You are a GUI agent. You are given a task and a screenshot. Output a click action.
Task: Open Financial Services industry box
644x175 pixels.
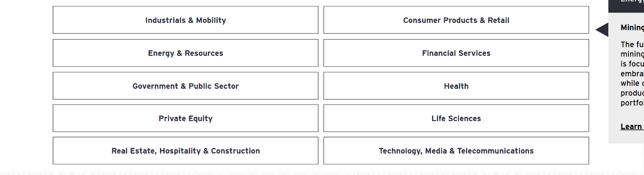click(456, 53)
